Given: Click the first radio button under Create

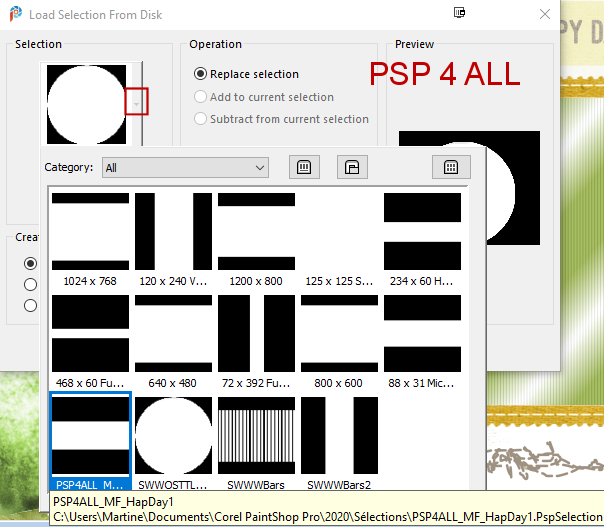Looking at the screenshot, I should point(31,264).
